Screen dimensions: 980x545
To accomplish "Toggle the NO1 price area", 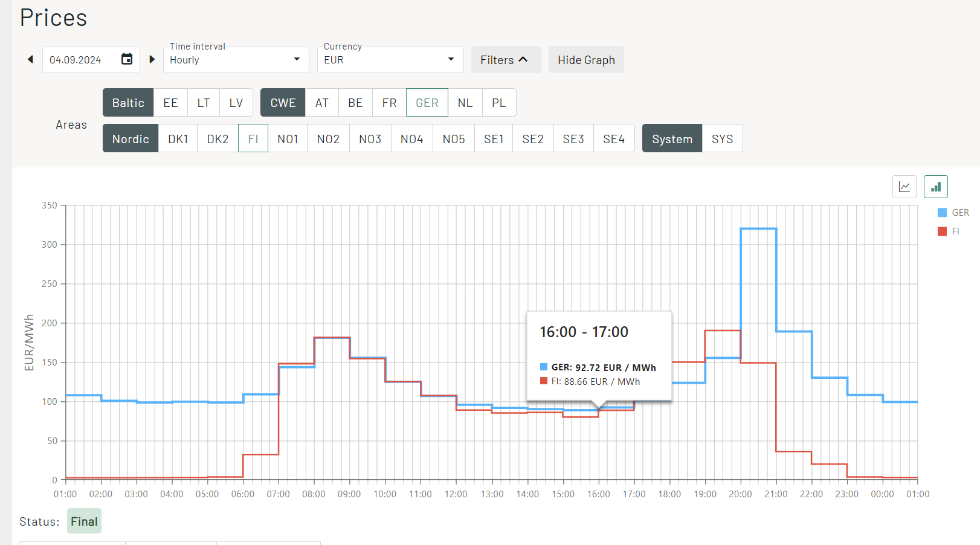I will [288, 139].
